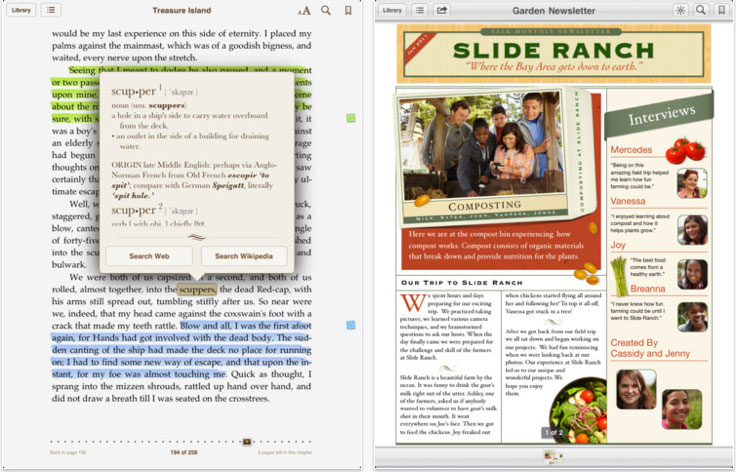The height and width of the screenshot is (472, 736).
Task: Search inside the Treasure Island book
Action: (x=326, y=11)
